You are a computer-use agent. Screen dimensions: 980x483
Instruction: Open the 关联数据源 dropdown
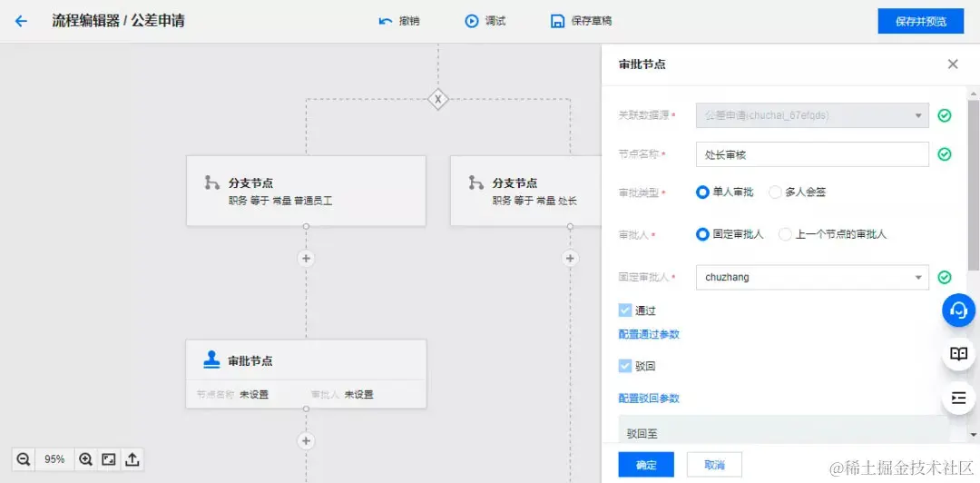[812, 115]
